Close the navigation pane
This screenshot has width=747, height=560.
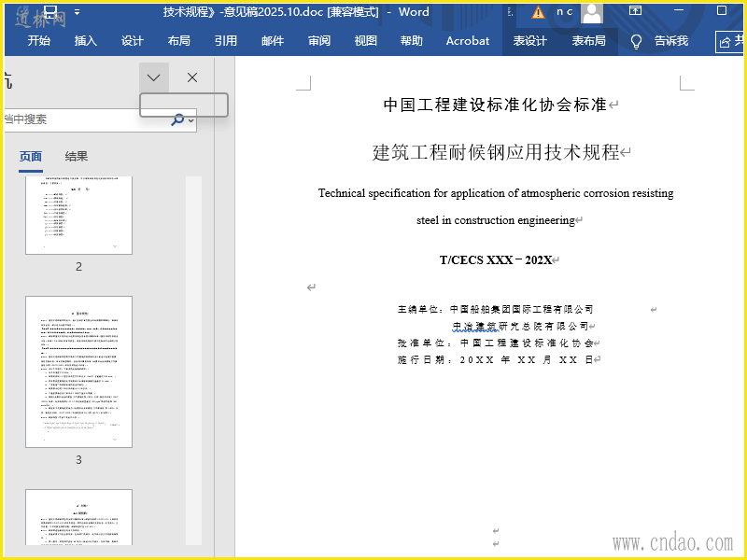click(192, 77)
